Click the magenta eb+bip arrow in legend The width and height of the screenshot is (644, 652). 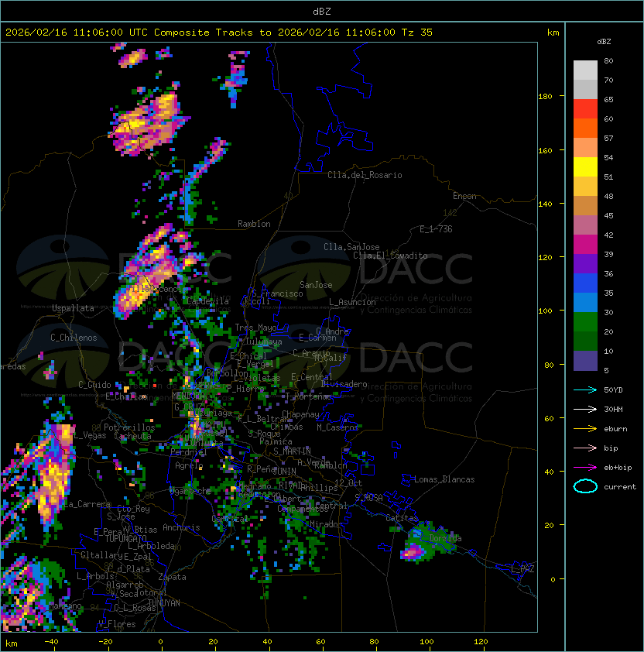[x=585, y=468]
